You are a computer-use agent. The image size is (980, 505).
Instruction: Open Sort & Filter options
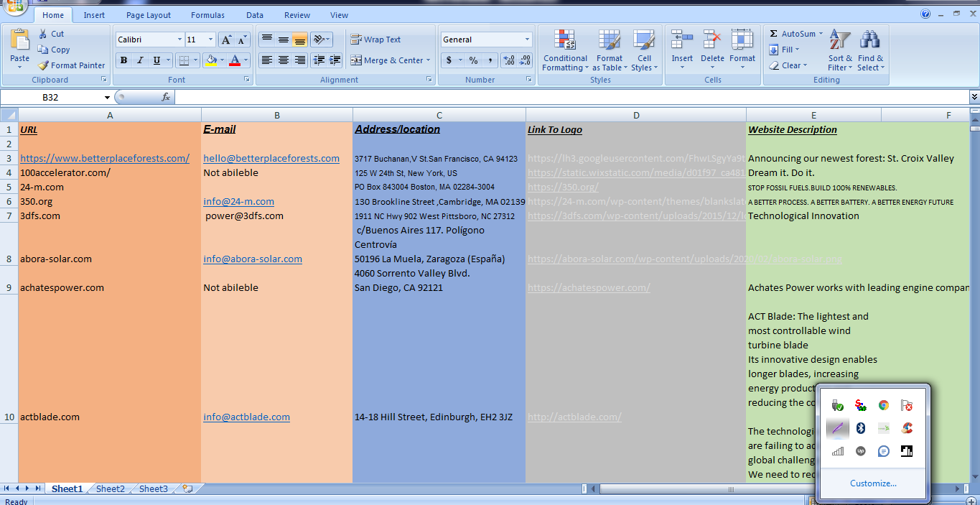coord(839,51)
